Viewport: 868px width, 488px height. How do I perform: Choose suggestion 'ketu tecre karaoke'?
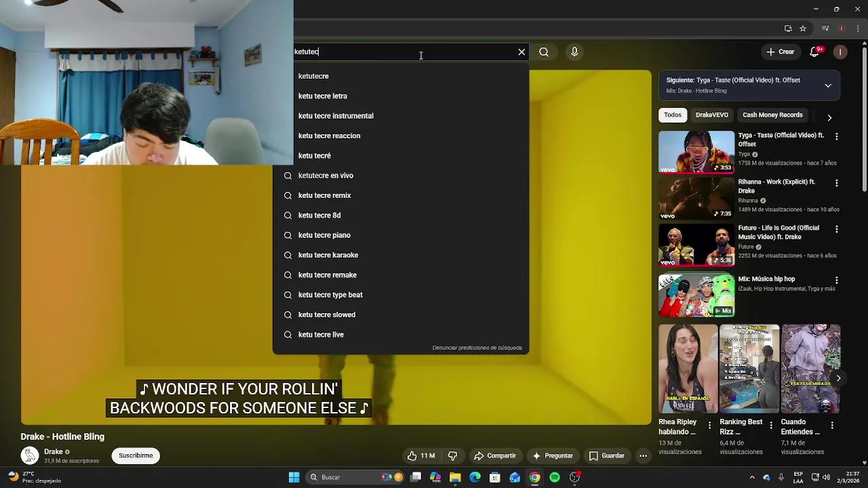coord(401,255)
